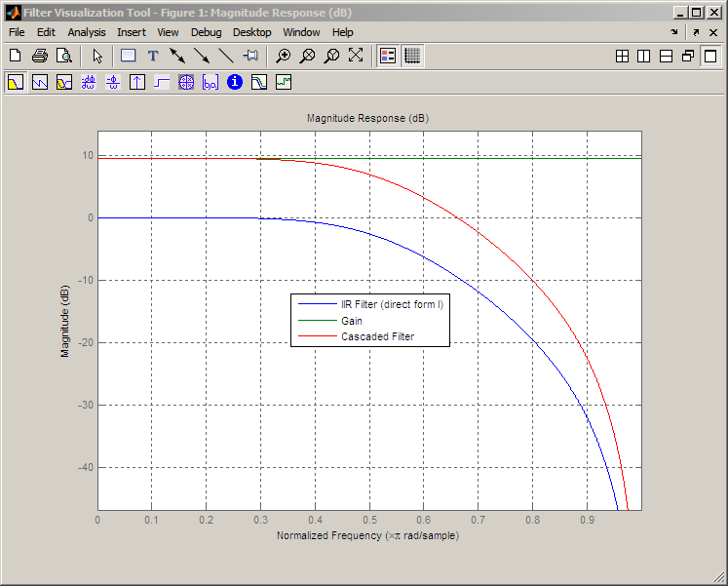The image size is (728, 586).
Task: Open the View menu
Action: [x=168, y=32]
